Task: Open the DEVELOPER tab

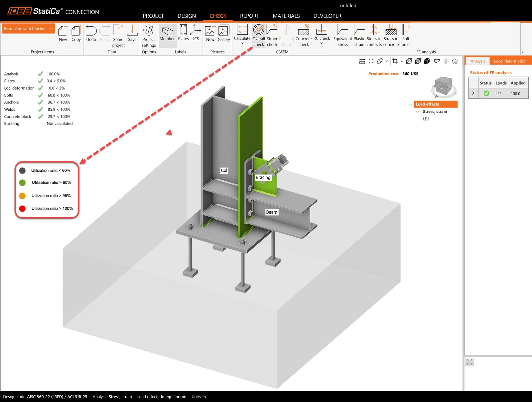Action: click(x=328, y=16)
